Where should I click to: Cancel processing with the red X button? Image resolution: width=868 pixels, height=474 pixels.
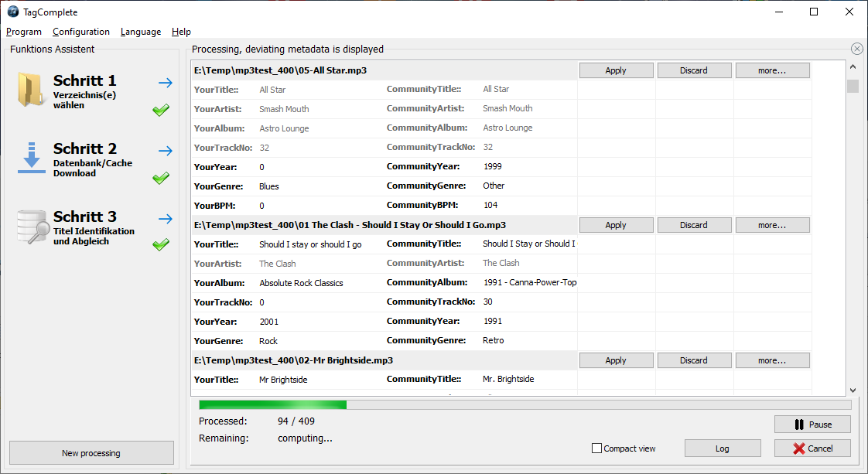coord(812,448)
